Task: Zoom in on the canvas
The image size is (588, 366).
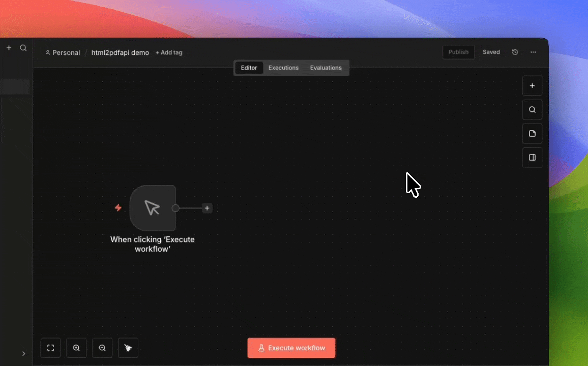Action: pyautogui.click(x=76, y=348)
